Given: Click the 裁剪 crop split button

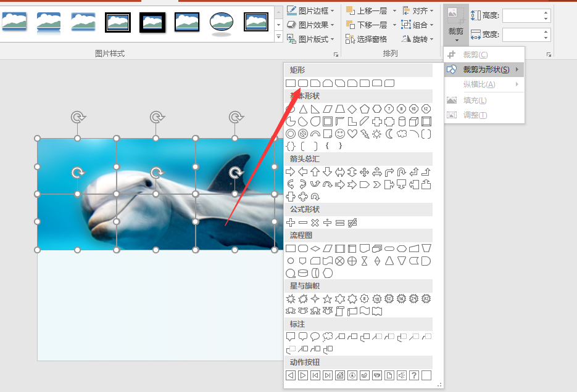Looking at the screenshot, I should (456, 24).
